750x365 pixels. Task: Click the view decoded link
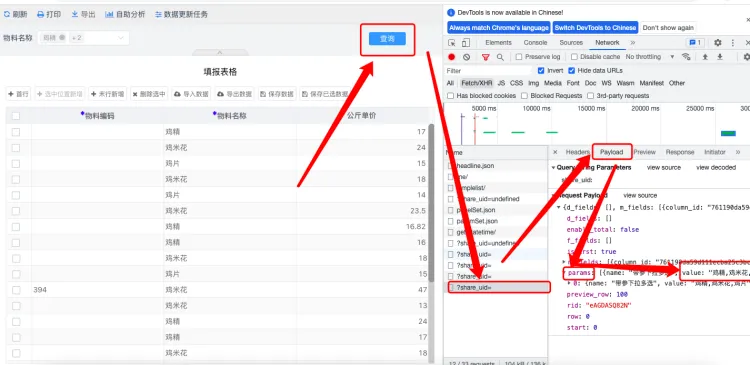coord(716,167)
